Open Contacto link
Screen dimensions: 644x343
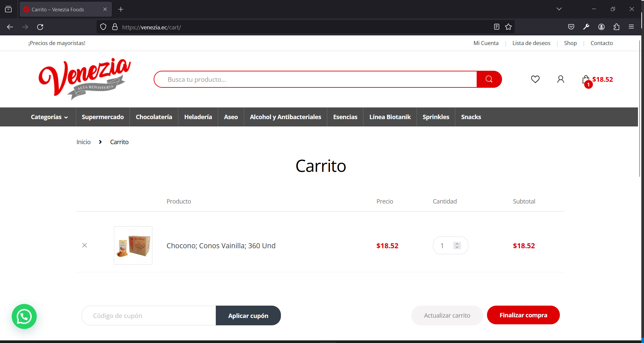click(x=602, y=43)
